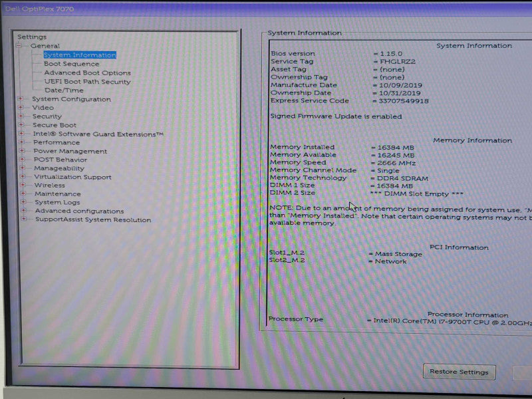Expand the Video settings node
Screen dimensions: 532x399
(21, 107)
